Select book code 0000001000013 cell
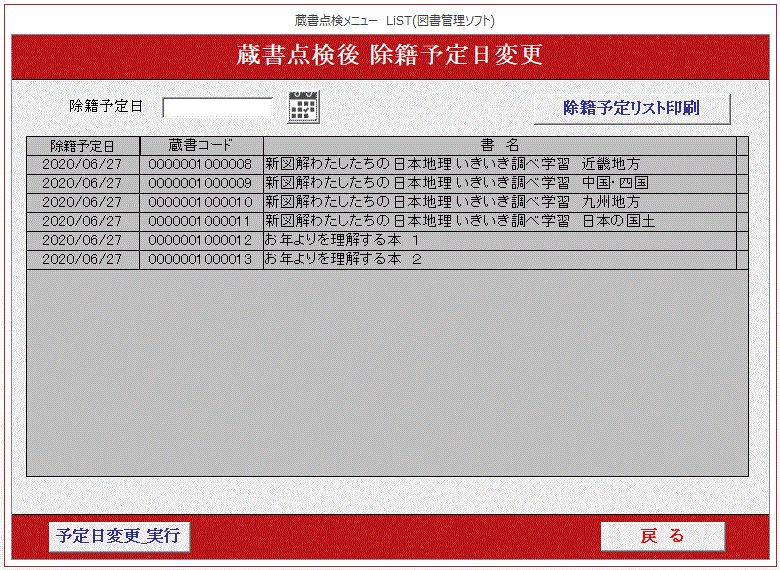780x570 pixels. tap(201, 259)
